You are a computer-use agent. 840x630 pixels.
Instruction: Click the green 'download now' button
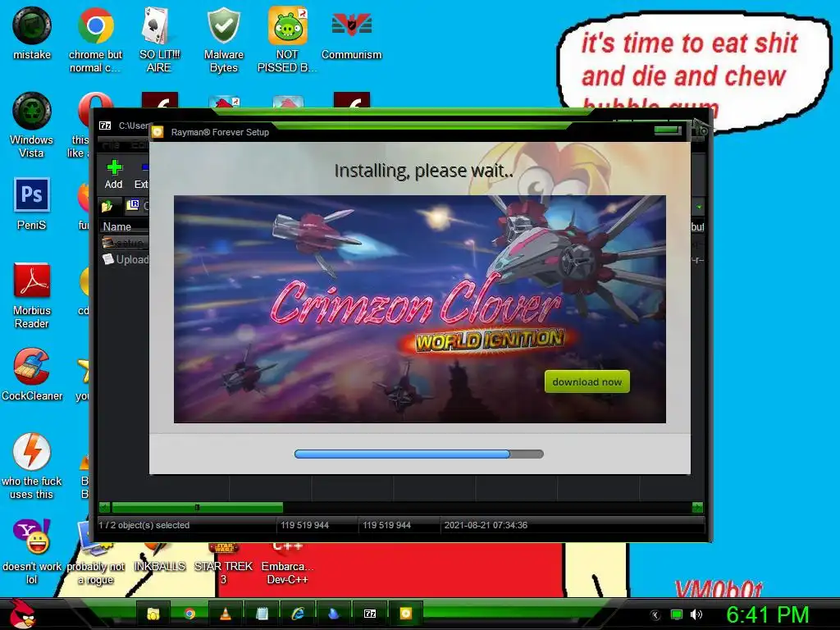click(x=587, y=382)
